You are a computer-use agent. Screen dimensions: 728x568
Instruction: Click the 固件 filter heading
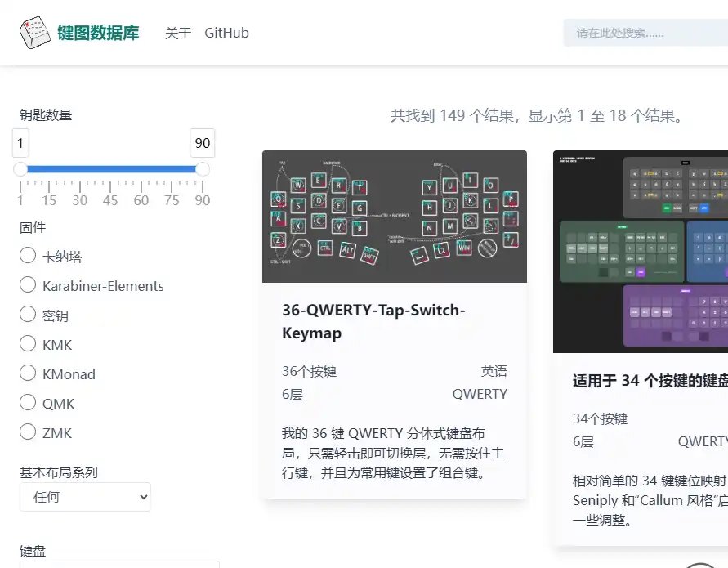33,227
